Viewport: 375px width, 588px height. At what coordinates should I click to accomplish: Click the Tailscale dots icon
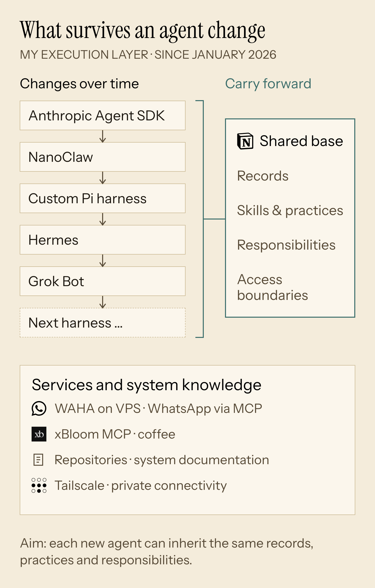[x=39, y=485]
